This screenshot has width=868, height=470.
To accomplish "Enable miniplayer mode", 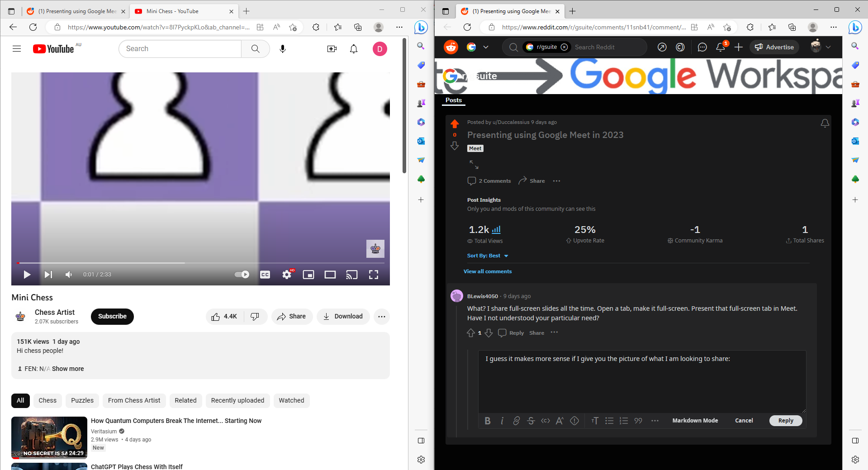I will pos(308,275).
